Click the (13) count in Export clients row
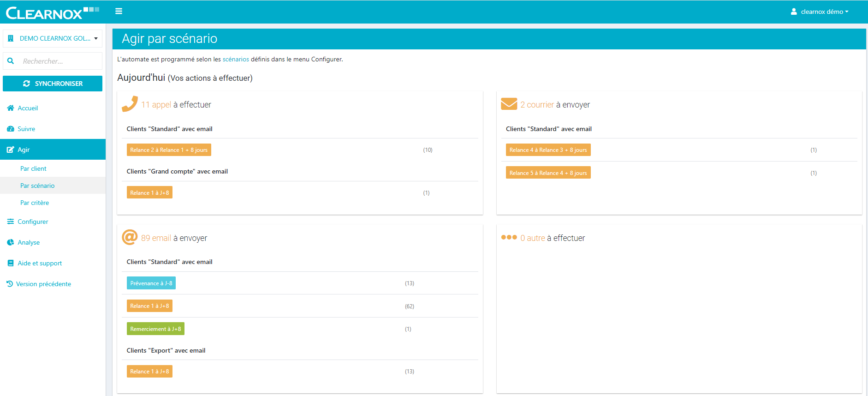Image resolution: width=868 pixels, height=396 pixels. point(410,372)
